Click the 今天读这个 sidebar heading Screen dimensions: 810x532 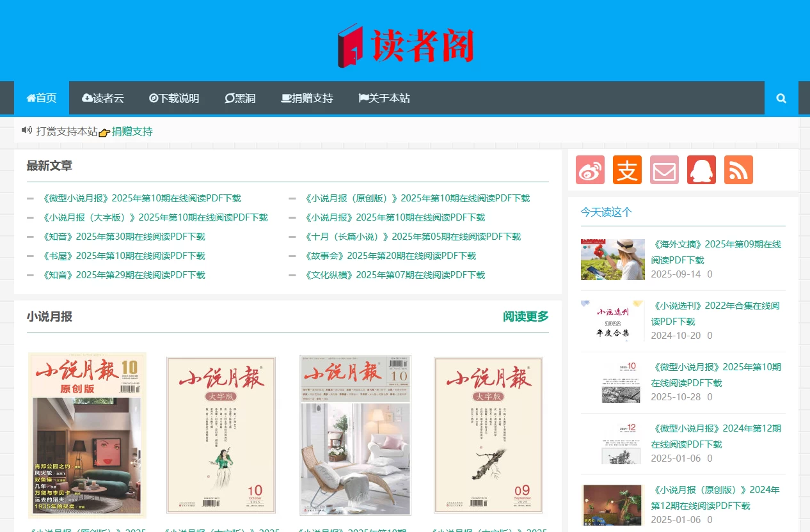(605, 212)
